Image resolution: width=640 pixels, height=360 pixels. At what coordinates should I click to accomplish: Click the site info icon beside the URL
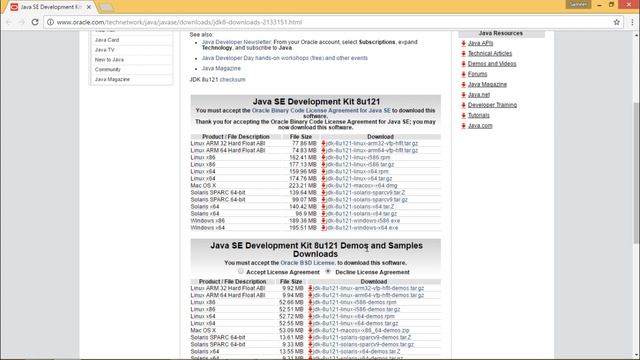(50, 22)
